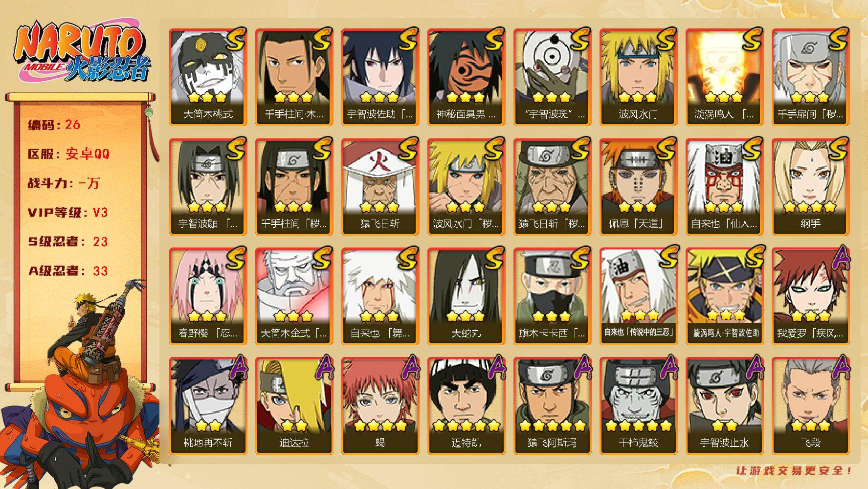Viewport: 868px width, 489px height.
Task: Open the 蝎 character card
Action: pos(380,406)
